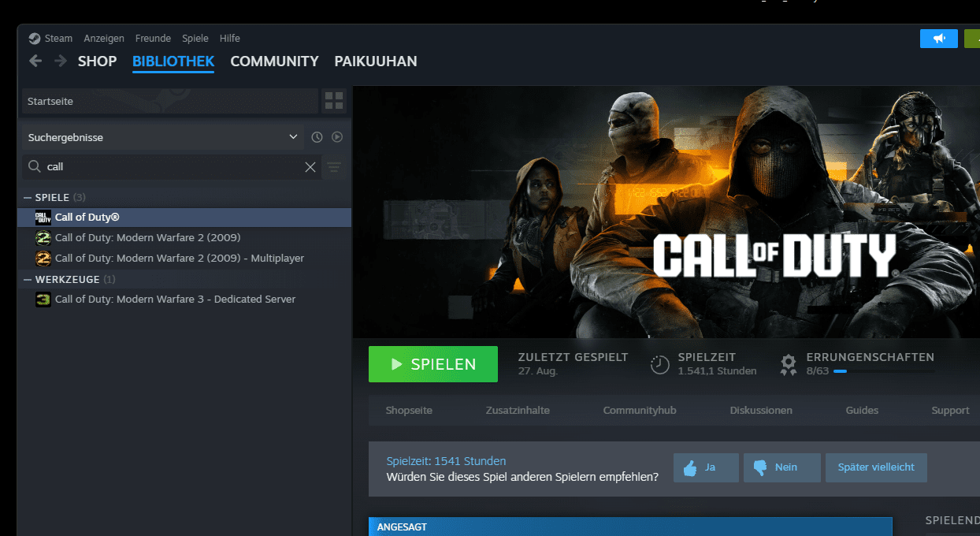The image size is (980, 536).
Task: Open the Freunde menu
Action: pyautogui.click(x=153, y=38)
